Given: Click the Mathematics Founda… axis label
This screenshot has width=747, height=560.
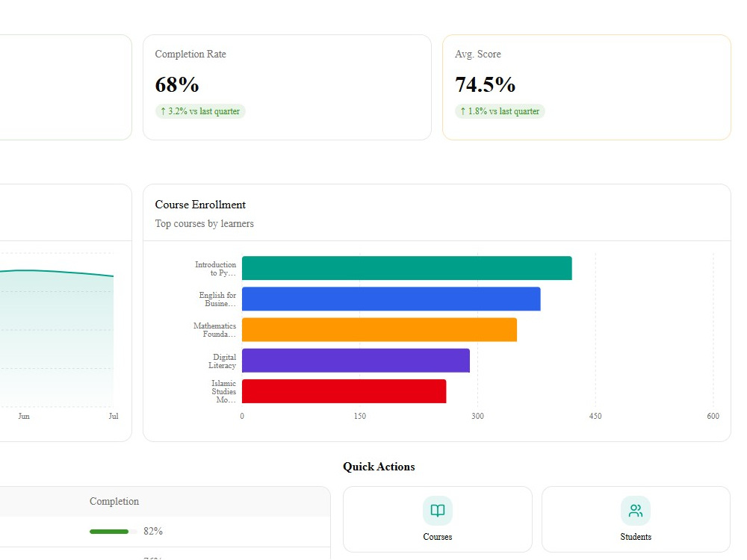Looking at the screenshot, I should pos(214,330).
